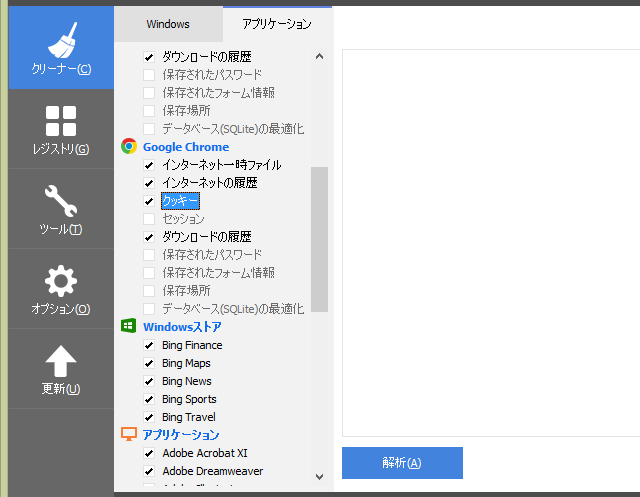Screen dimensions: 640x497
Task: Click the green Windowsストア icon
Action: point(129,326)
